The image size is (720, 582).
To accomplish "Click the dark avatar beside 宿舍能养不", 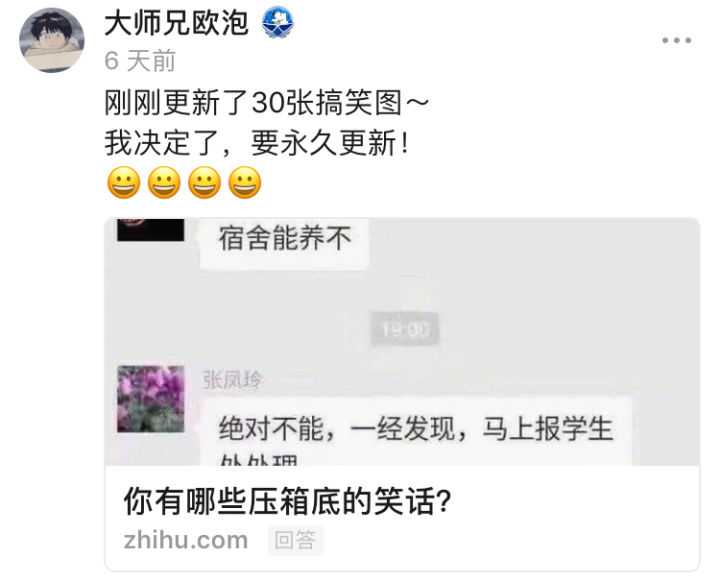I will tap(151, 230).
